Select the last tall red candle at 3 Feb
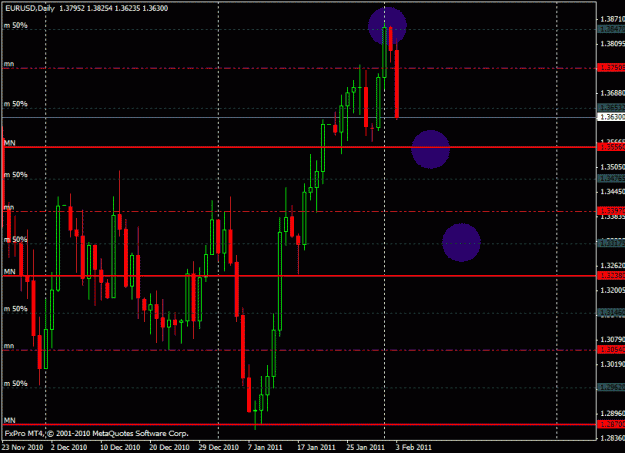Viewport: 625px width, 453px height. 397,84
